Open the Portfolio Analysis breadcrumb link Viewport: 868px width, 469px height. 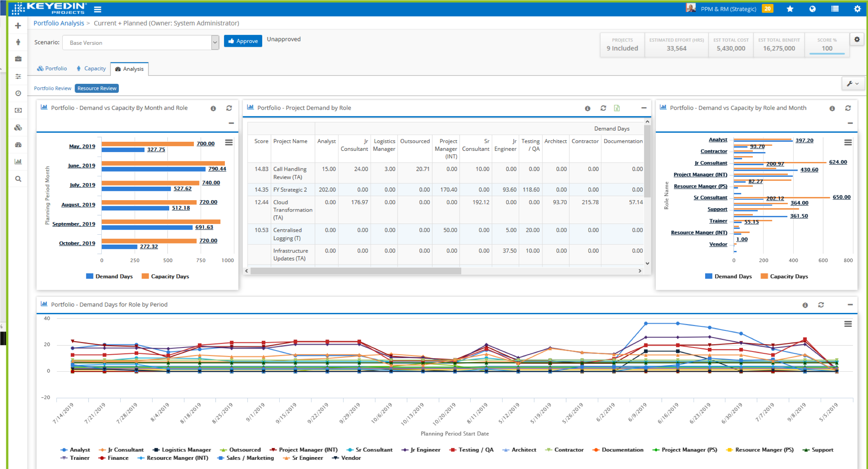pyautogui.click(x=59, y=23)
